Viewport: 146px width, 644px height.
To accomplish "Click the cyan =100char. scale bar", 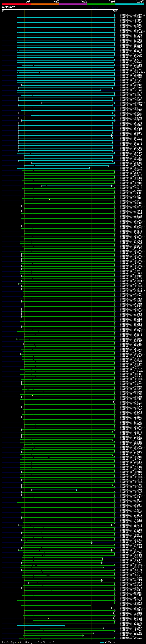I will click(x=102, y=642).
